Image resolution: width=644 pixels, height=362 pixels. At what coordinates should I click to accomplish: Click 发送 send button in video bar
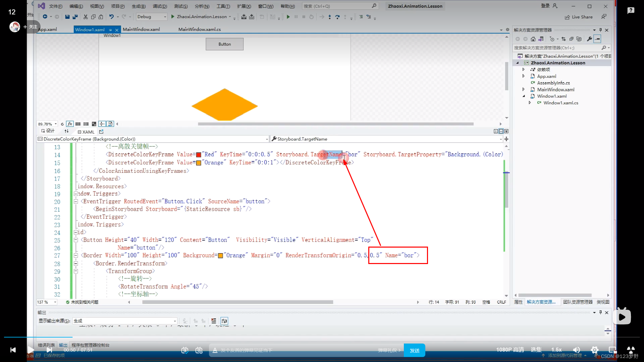tap(415, 350)
